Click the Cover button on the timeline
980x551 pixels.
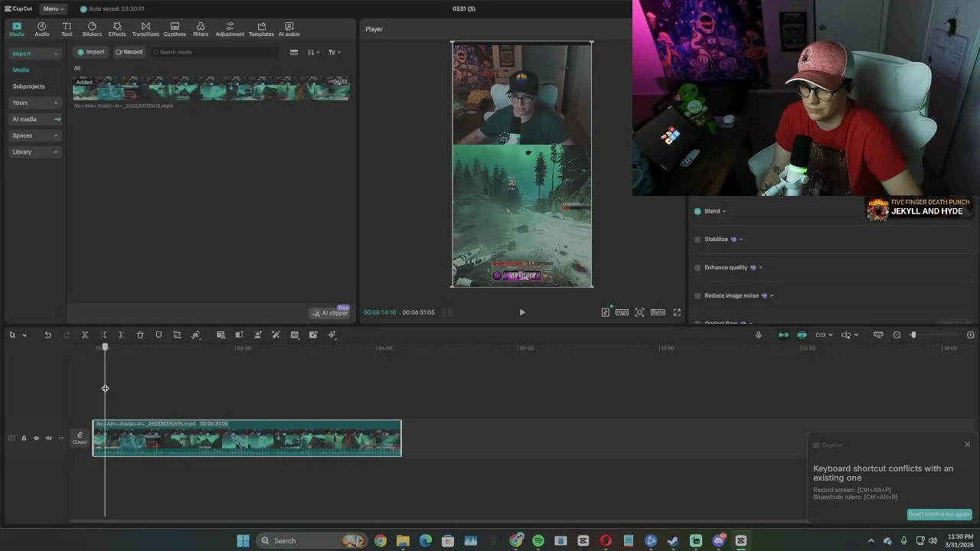(x=80, y=438)
